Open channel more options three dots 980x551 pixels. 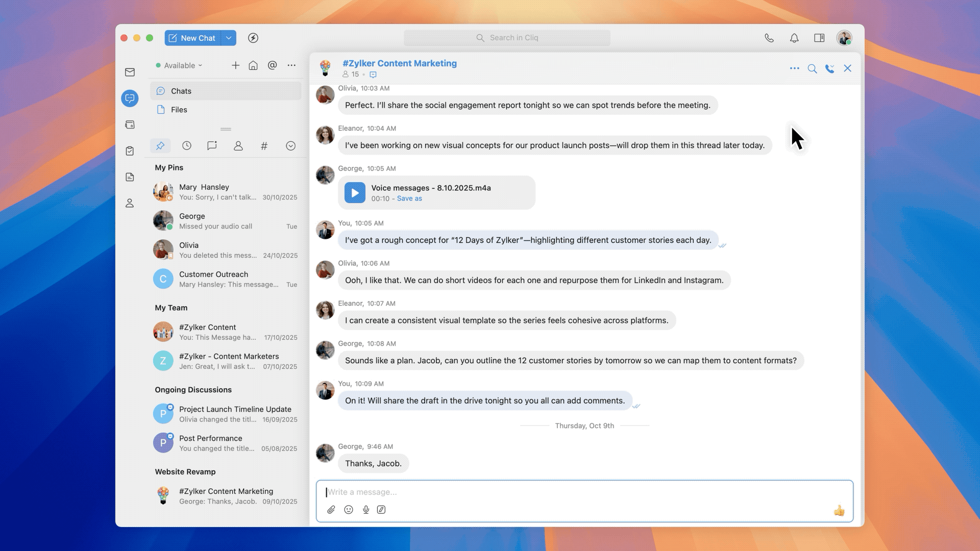(x=795, y=68)
